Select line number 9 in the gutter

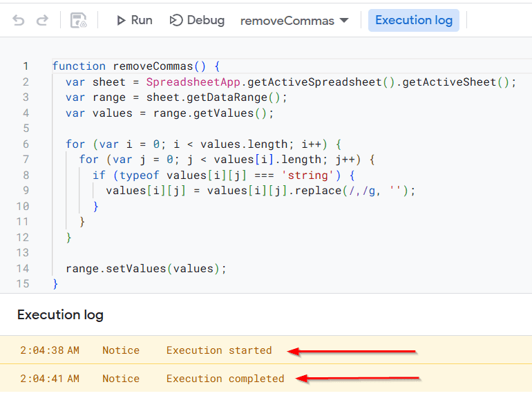[x=26, y=190]
